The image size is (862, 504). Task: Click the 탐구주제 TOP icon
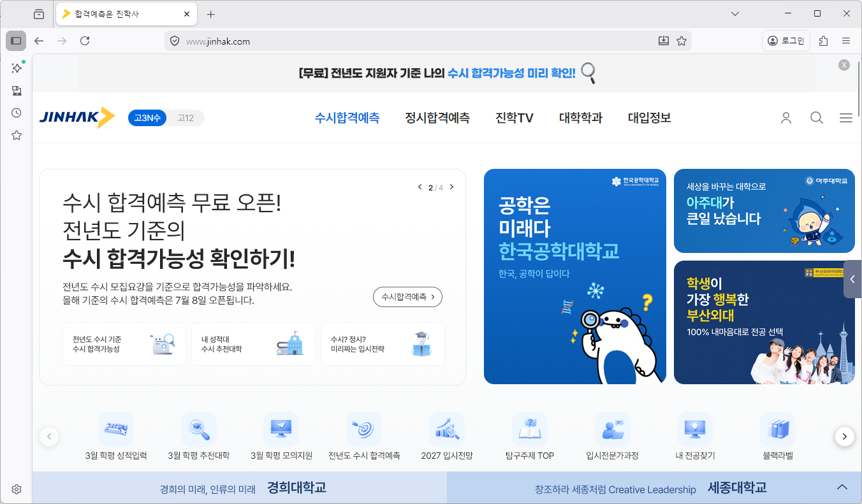[530, 429]
